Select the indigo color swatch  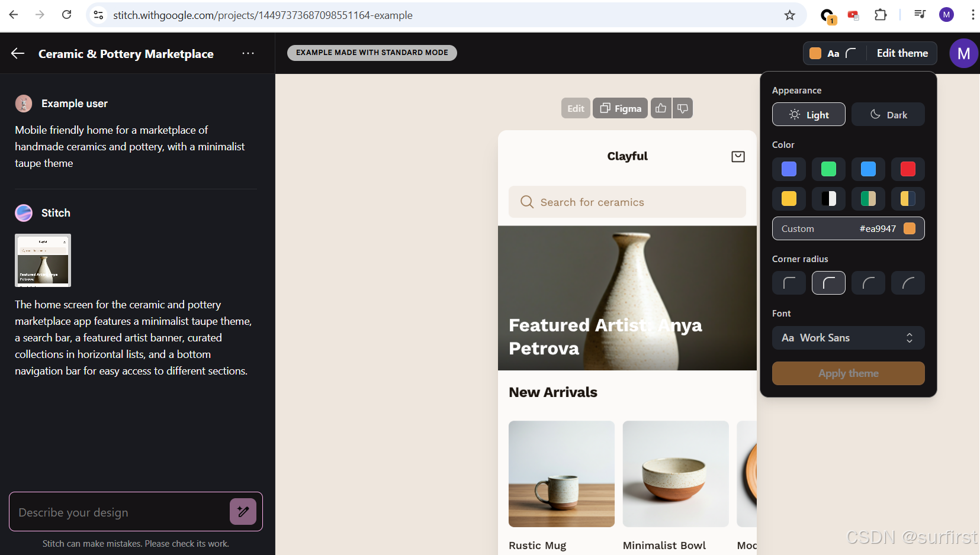tap(789, 169)
